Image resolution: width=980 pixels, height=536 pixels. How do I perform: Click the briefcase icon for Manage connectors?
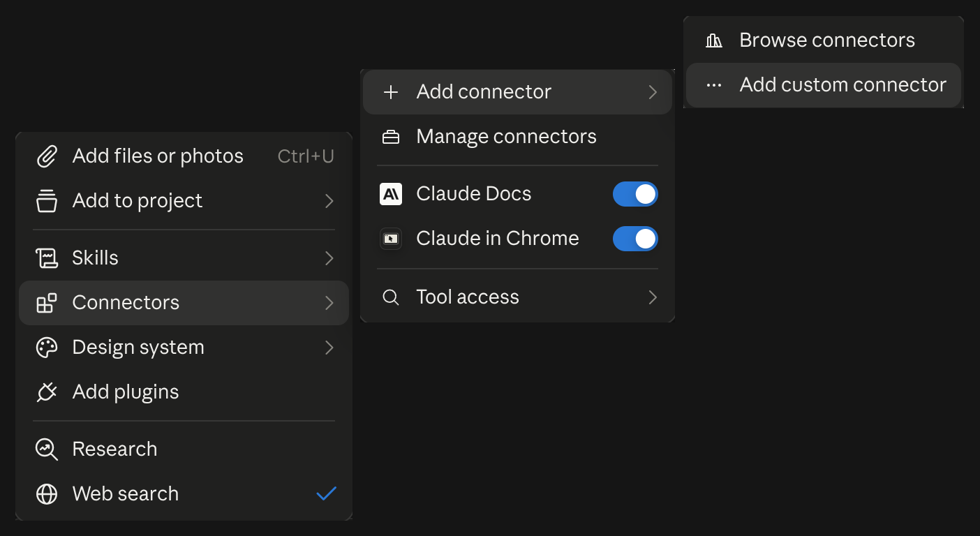[391, 137]
